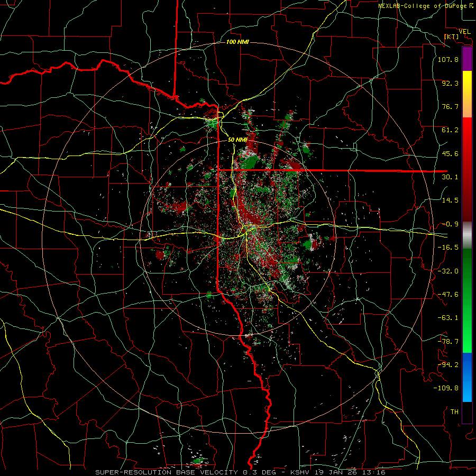
Task: Click the 61.2 scale value
Action: 450,130
